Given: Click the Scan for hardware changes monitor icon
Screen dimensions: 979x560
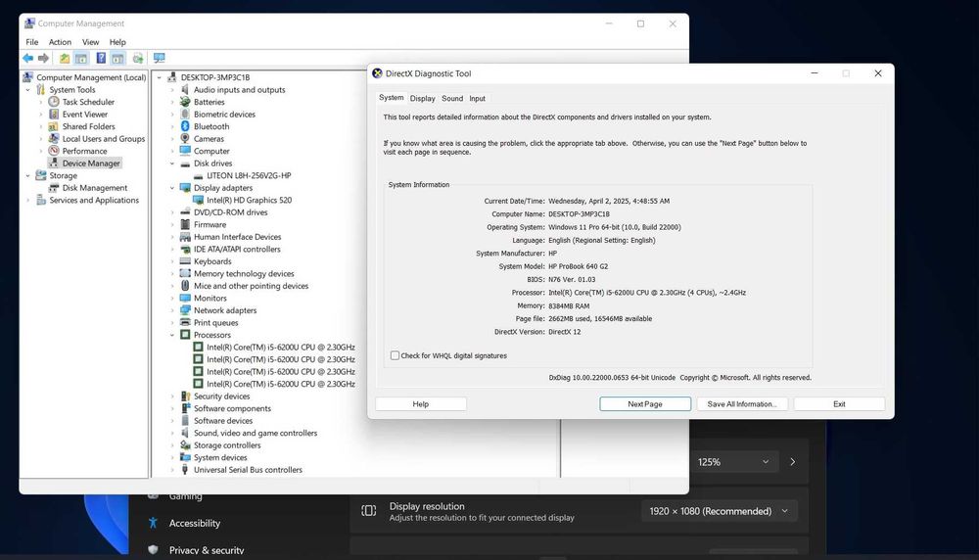Looking at the screenshot, I should [160, 58].
